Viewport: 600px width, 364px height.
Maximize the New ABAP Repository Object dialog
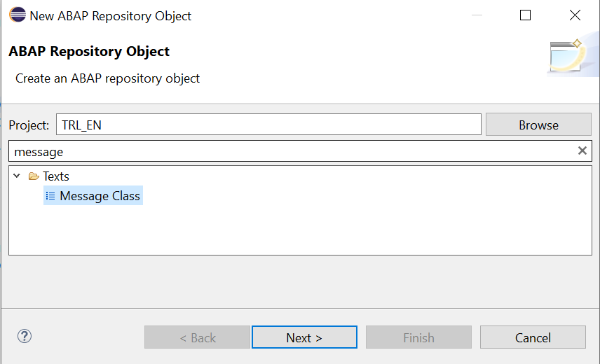coord(525,15)
